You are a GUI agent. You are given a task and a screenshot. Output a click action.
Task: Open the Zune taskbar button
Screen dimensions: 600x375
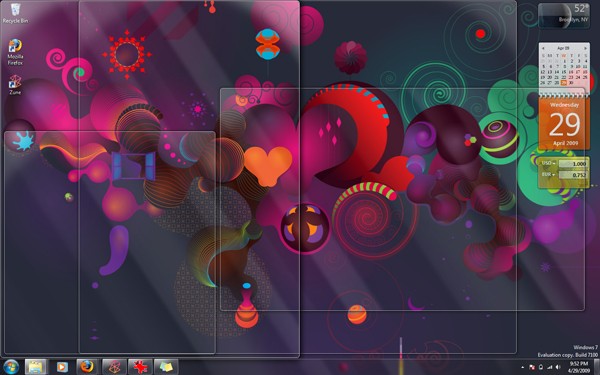pos(114,367)
